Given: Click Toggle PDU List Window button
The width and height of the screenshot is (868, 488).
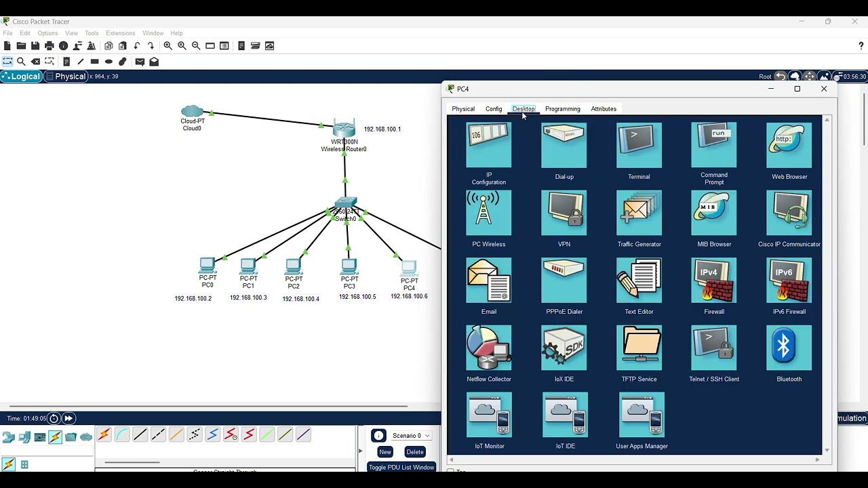Looking at the screenshot, I should 401,468.
